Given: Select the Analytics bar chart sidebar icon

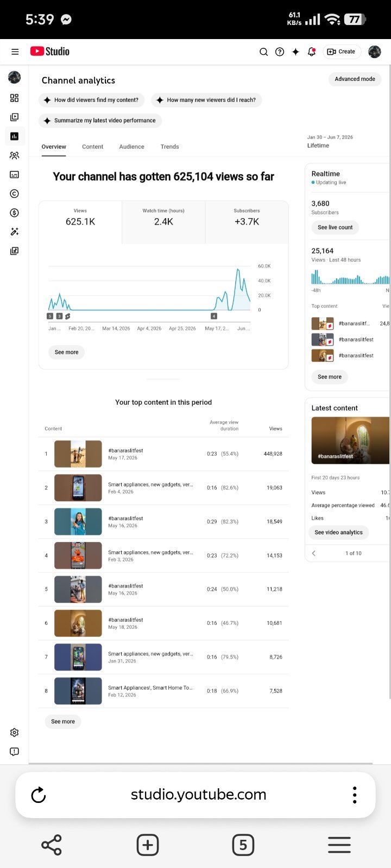Looking at the screenshot, I should (15, 136).
